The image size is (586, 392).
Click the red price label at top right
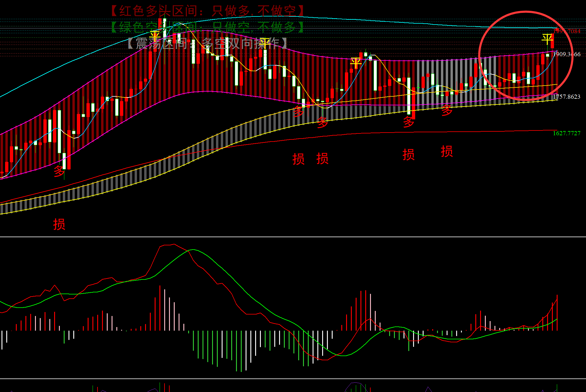[x=567, y=31]
